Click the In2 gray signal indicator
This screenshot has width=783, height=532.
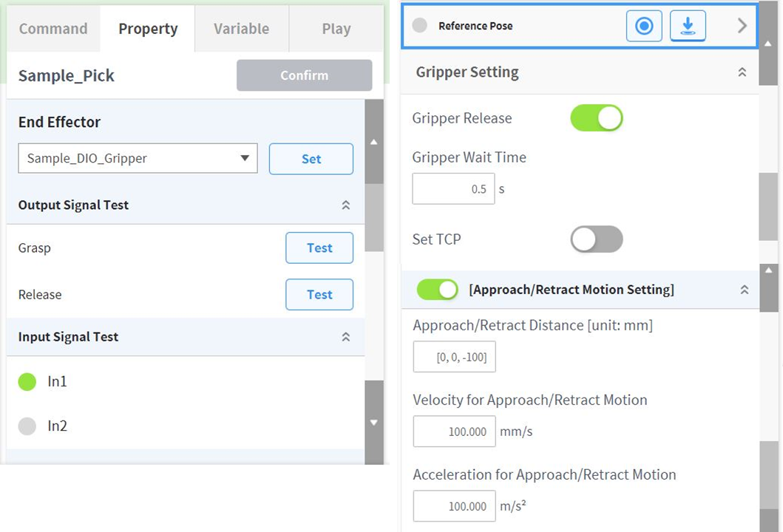click(27, 426)
